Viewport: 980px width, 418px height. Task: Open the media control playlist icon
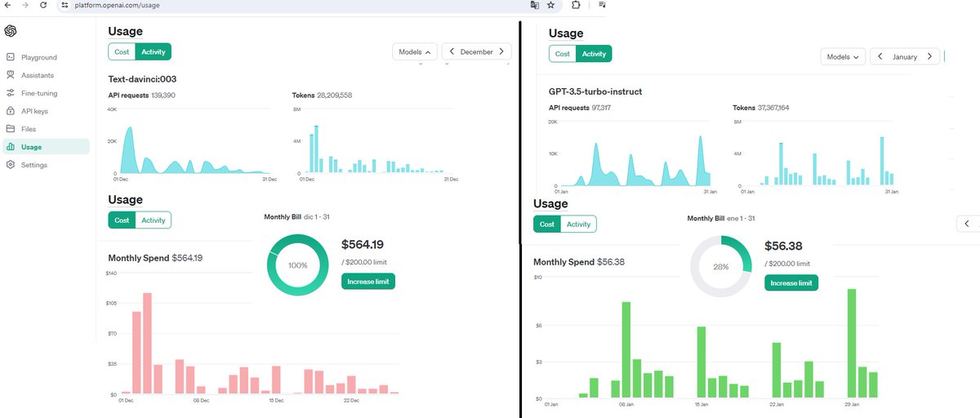[602, 5]
